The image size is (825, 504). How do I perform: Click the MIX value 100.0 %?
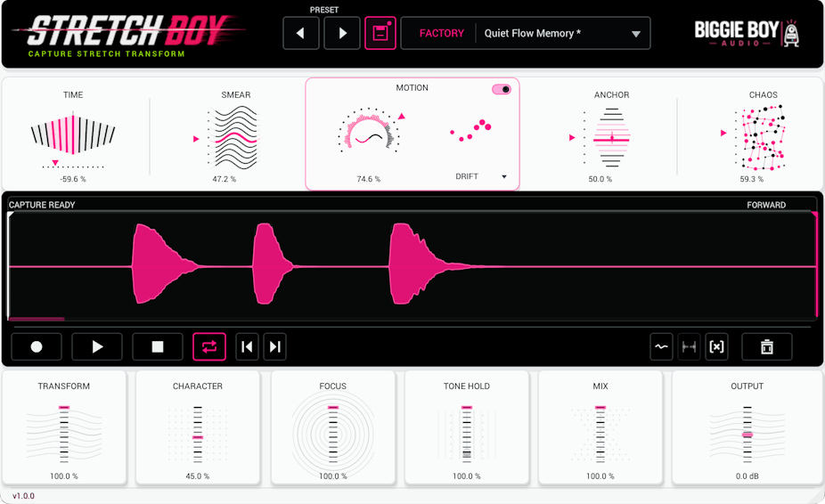pyautogui.click(x=600, y=476)
